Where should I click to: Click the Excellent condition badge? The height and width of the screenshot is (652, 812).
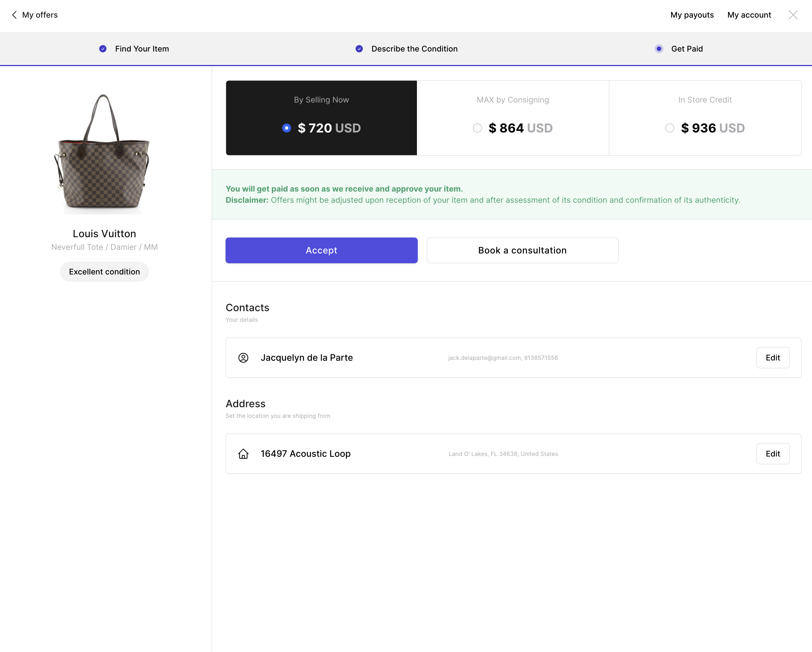coord(104,272)
